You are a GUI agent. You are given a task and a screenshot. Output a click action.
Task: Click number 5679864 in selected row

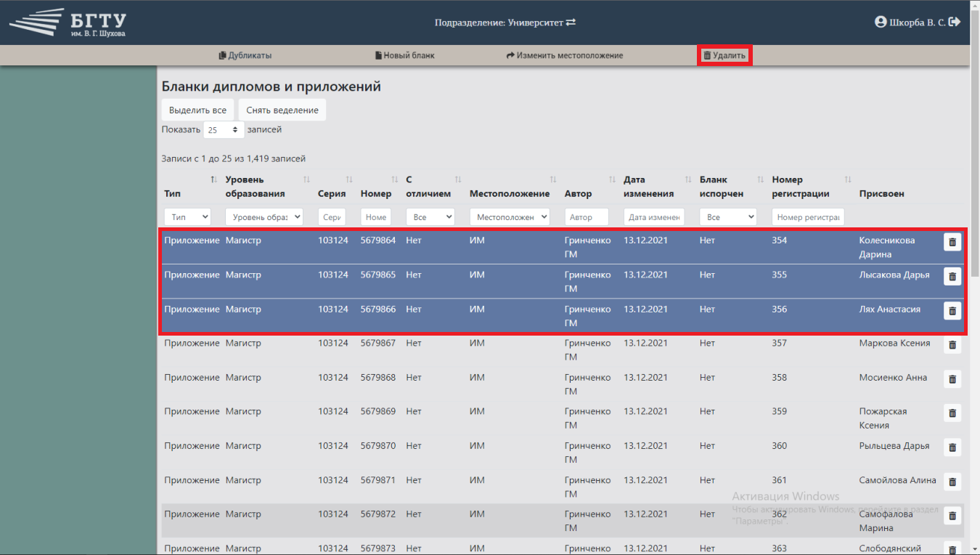pyautogui.click(x=378, y=240)
